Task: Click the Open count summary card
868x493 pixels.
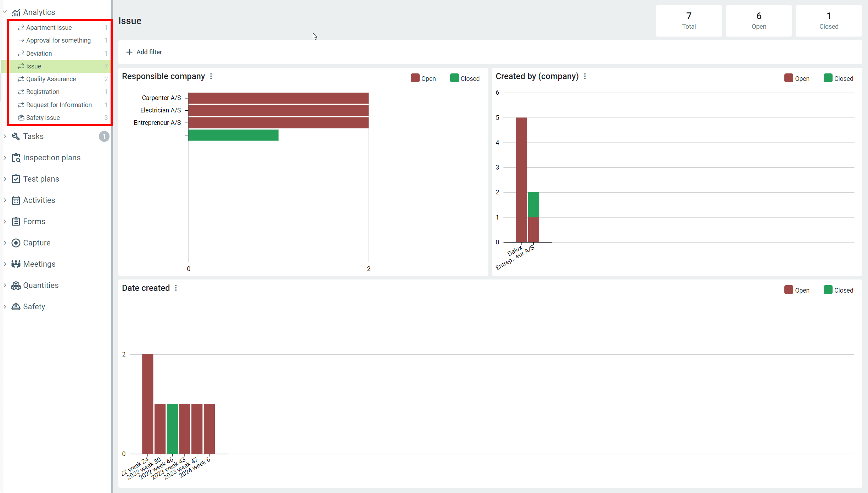Action: click(x=758, y=21)
